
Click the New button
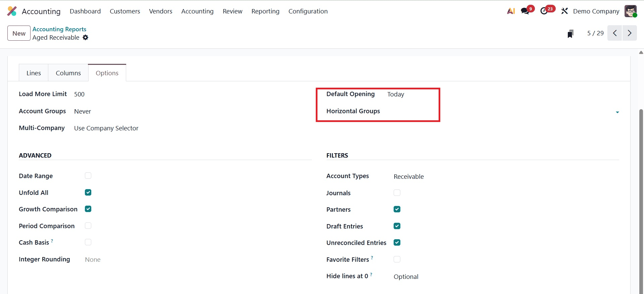19,33
